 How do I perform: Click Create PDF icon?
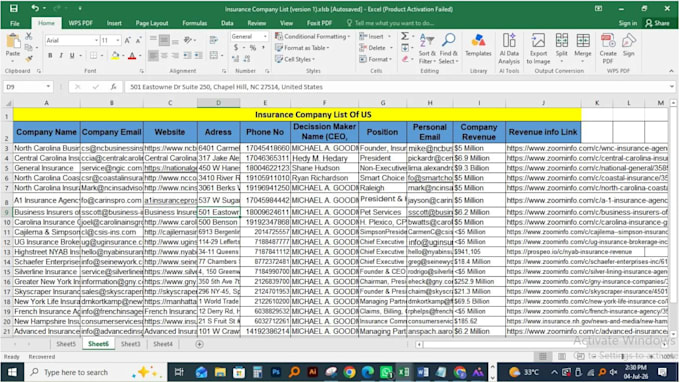pyautogui.click(x=608, y=49)
